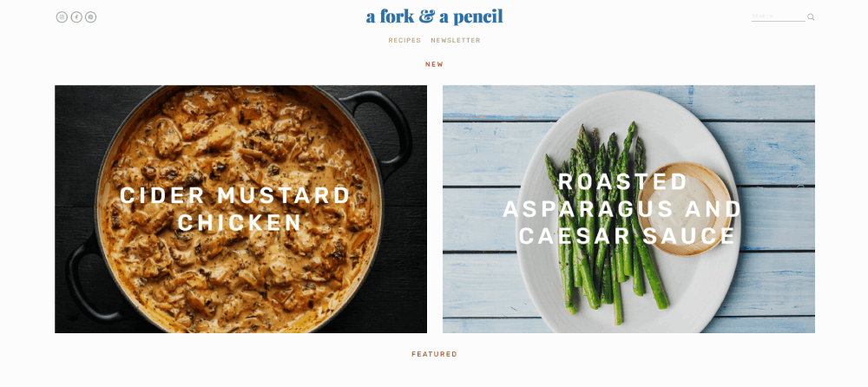Click the word pencil in the site logo
The width and height of the screenshot is (868, 387).
point(477,17)
